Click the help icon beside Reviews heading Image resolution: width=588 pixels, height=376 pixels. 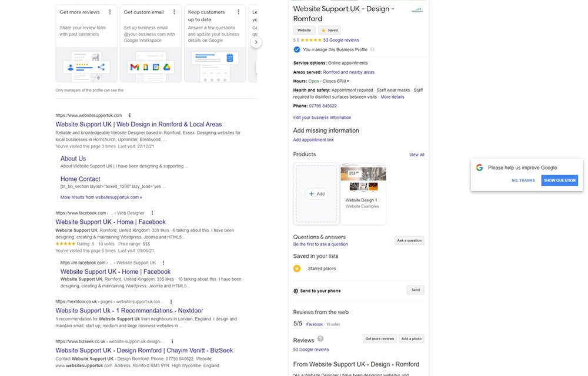pyautogui.click(x=320, y=338)
